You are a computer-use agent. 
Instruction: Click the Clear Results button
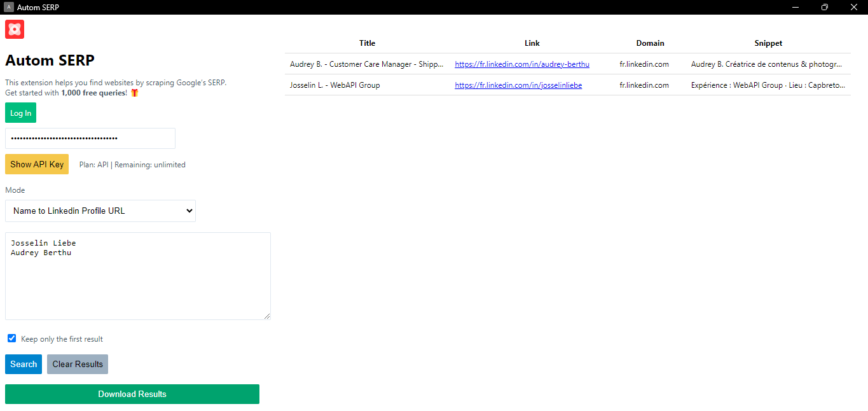[78, 365]
